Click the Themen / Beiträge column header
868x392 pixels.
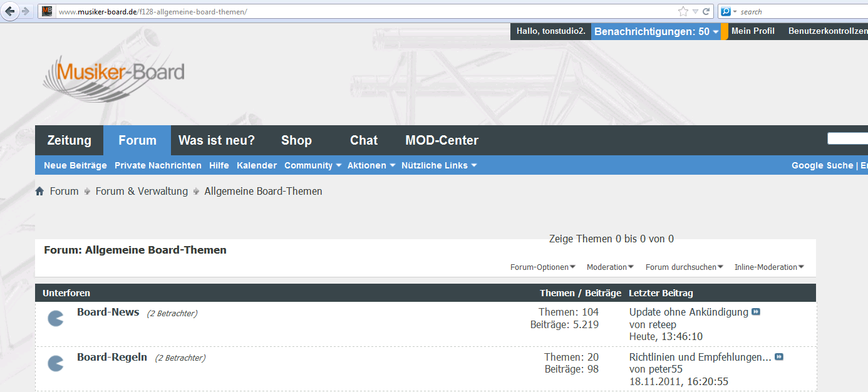581,293
